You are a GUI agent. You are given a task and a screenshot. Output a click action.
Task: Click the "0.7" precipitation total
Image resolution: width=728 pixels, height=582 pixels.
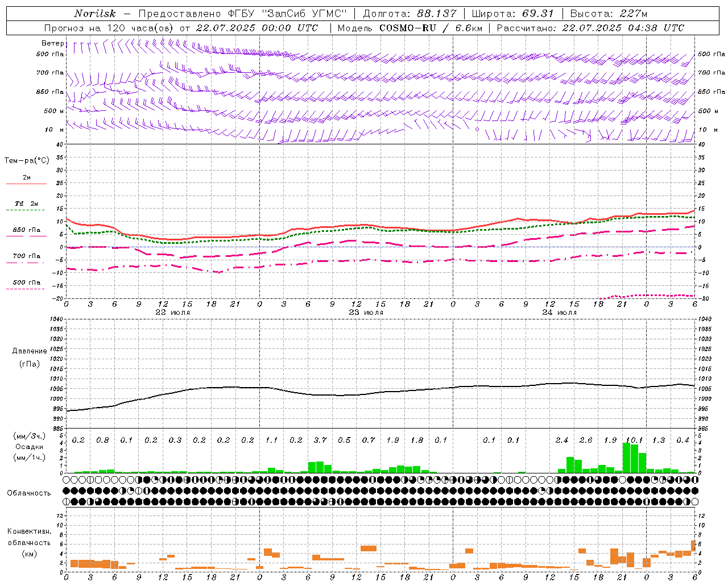pos(369,440)
